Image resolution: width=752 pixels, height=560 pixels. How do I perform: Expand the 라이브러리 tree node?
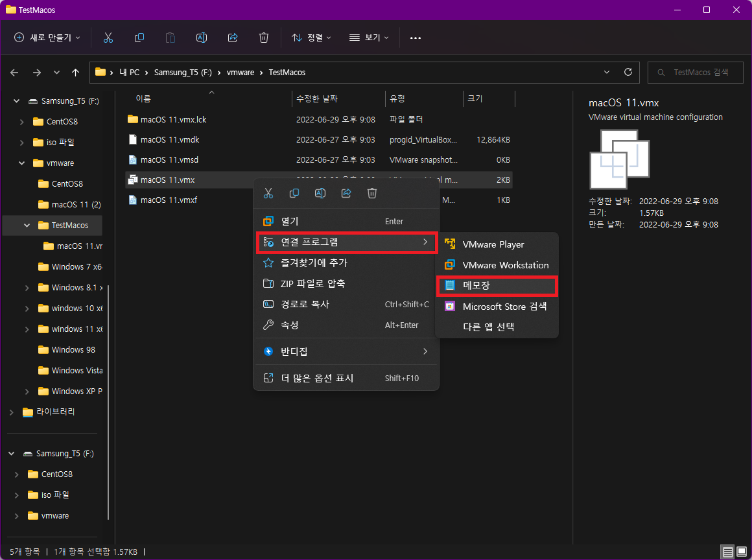[11, 412]
